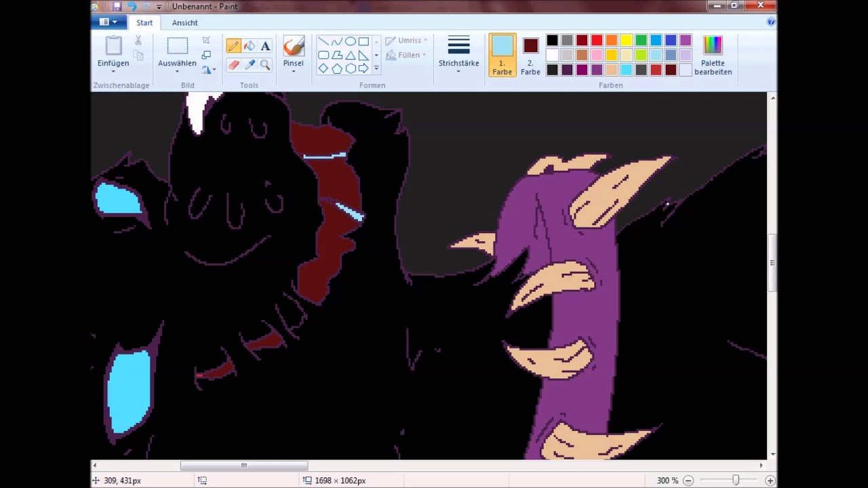Choose the Line shape
Image resolution: width=868 pixels, height=488 pixels.
(x=323, y=41)
